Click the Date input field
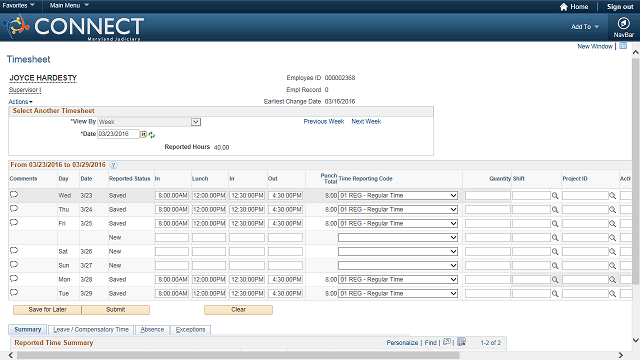This screenshot has height=360, width=640. coord(118,134)
